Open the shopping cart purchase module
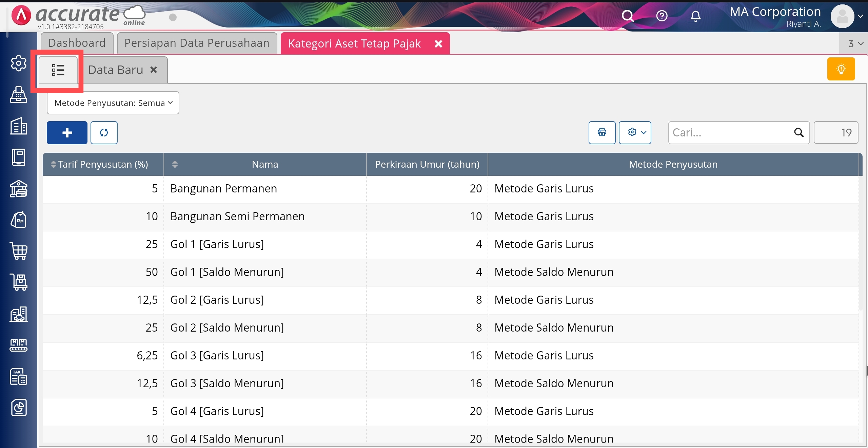 19,251
